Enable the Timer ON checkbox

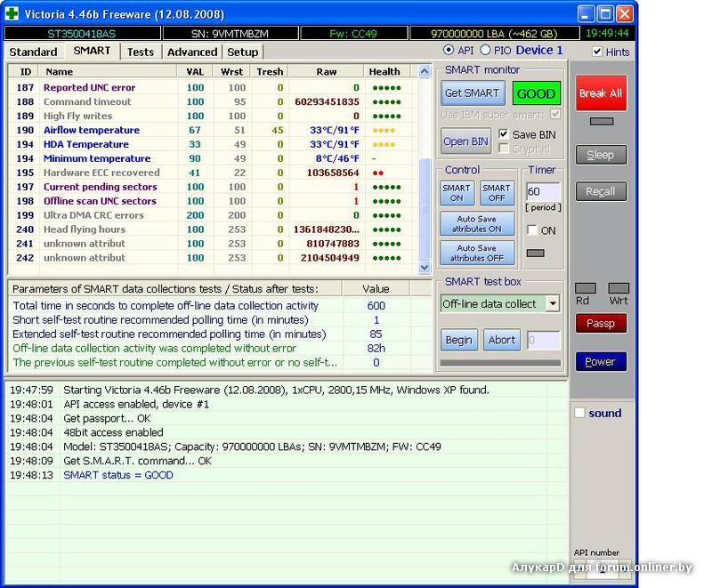[x=531, y=230]
